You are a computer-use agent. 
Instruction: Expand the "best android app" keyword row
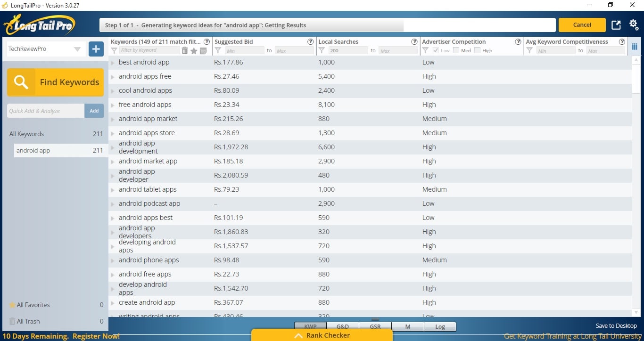113,63
